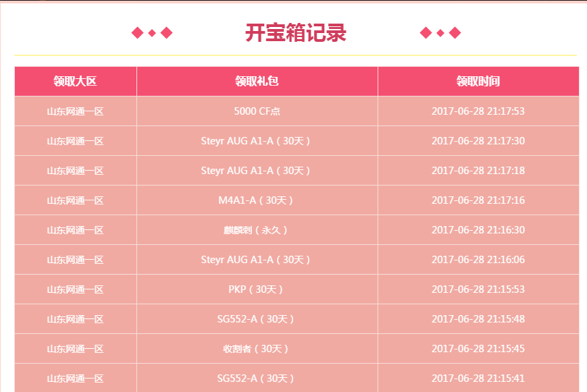The image size is (587, 392).
Task: Click the 领取时间 column header
Action: pyautogui.click(x=478, y=81)
